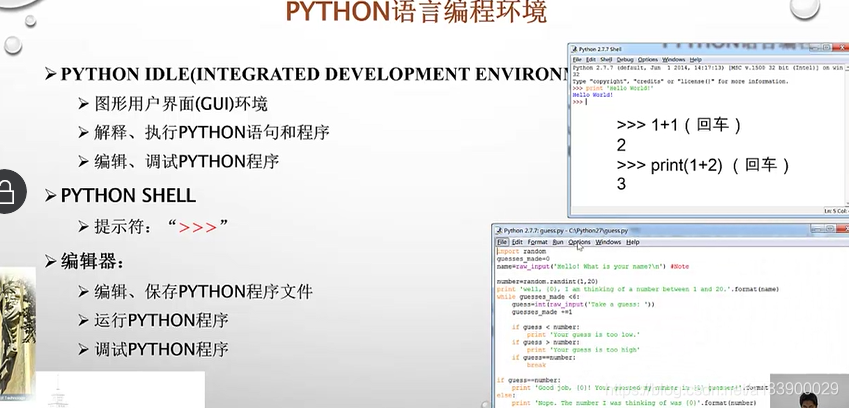849x408 pixels.
Task: Open File menu in guess.py editor
Action: click(x=502, y=242)
